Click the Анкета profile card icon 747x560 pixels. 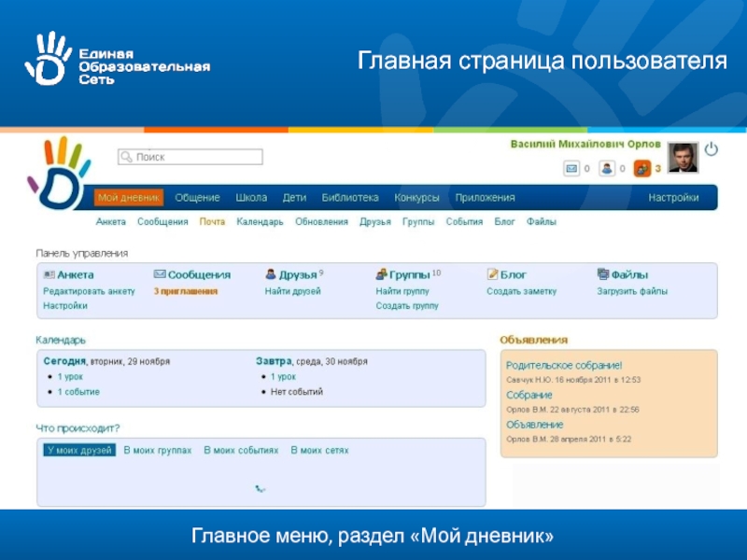[49, 274]
